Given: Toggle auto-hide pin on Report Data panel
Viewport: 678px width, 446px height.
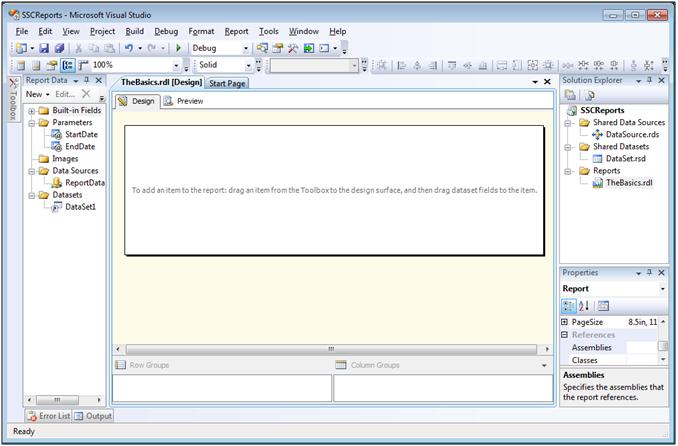Looking at the screenshot, I should click(87, 80).
